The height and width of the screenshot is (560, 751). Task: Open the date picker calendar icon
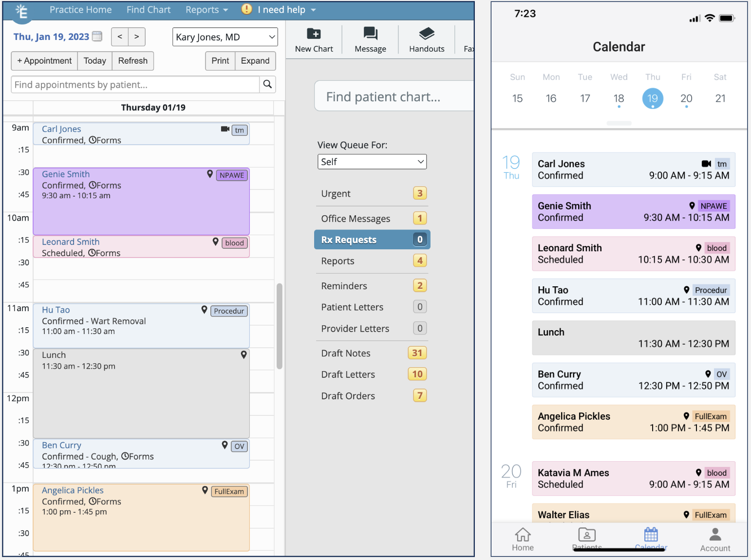[x=97, y=37]
